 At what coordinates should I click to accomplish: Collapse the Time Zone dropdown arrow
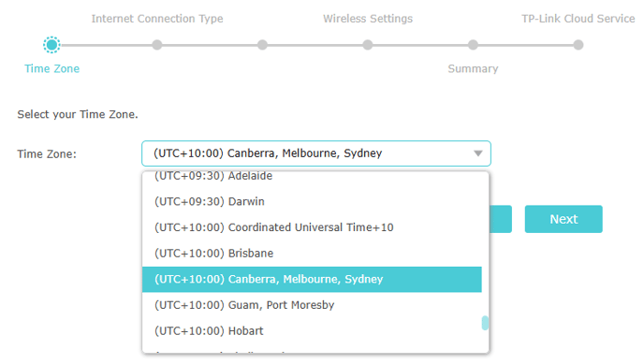pos(477,153)
